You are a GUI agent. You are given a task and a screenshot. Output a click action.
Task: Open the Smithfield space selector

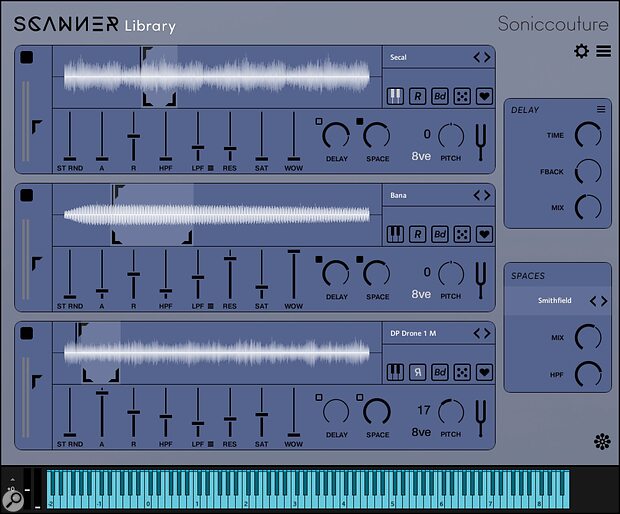555,300
